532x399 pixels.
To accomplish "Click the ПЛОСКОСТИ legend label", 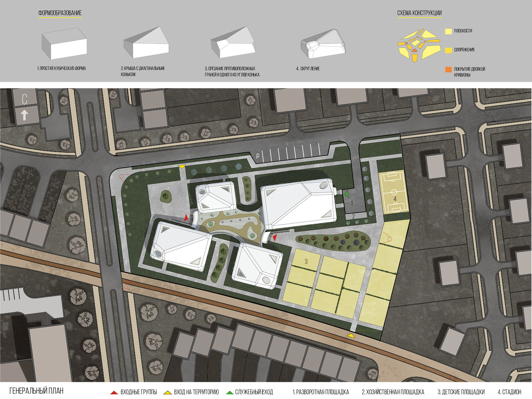I will point(463,31).
